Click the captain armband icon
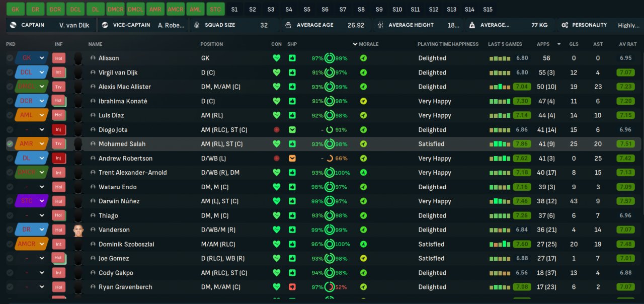This screenshot has height=304, width=644. 13,25
